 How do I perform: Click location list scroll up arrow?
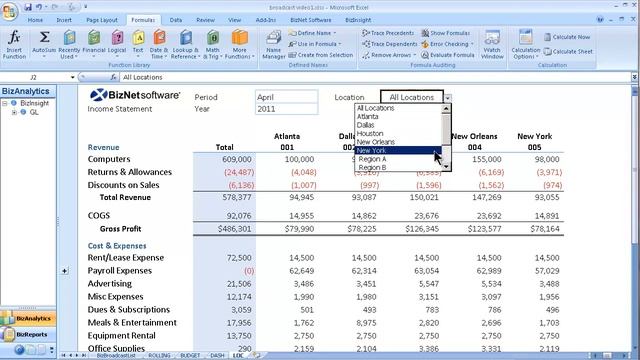click(446, 109)
